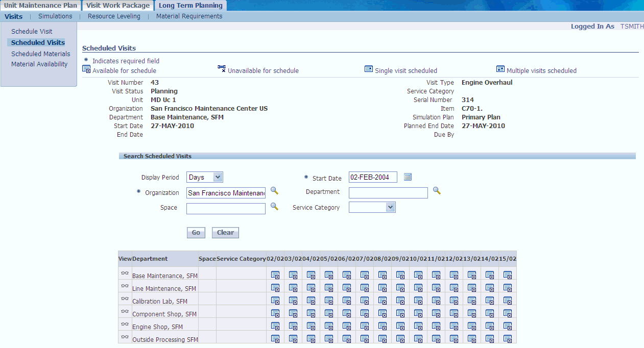Open Material Availability sidebar link
This screenshot has width=644, height=348.
pos(39,64)
